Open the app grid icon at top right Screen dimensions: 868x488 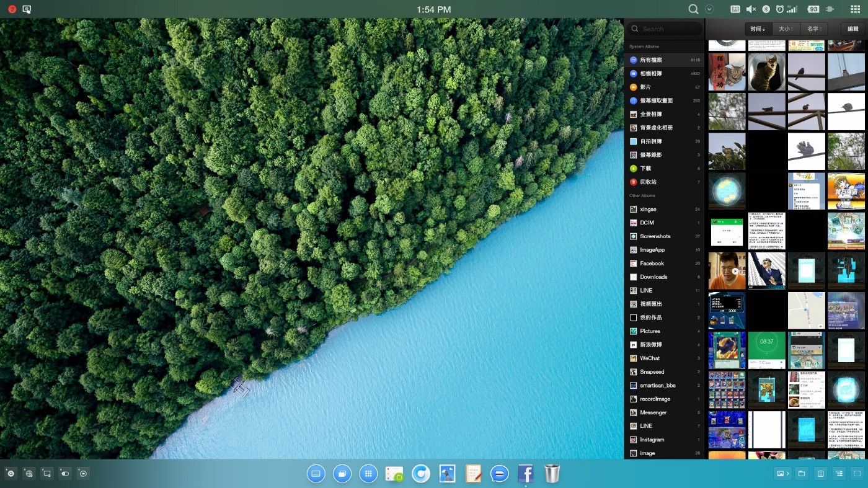(x=855, y=9)
